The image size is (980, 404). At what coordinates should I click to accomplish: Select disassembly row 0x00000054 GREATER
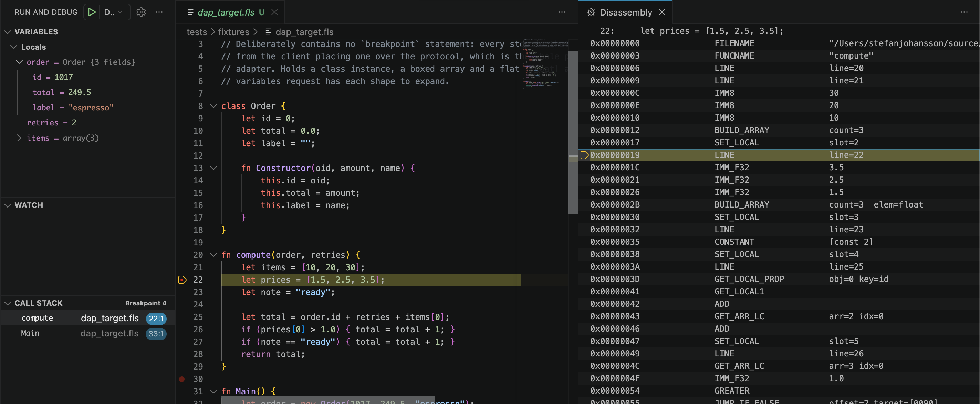pyautogui.click(x=779, y=391)
